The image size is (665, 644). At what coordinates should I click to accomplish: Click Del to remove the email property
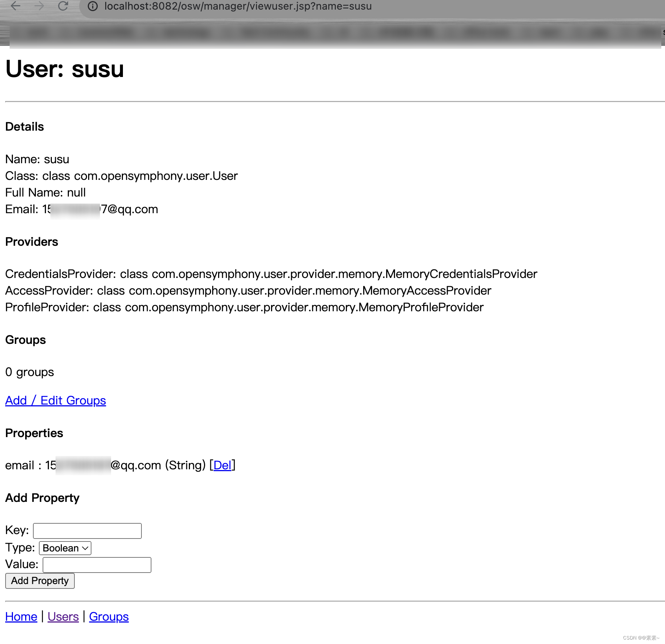[x=223, y=465]
